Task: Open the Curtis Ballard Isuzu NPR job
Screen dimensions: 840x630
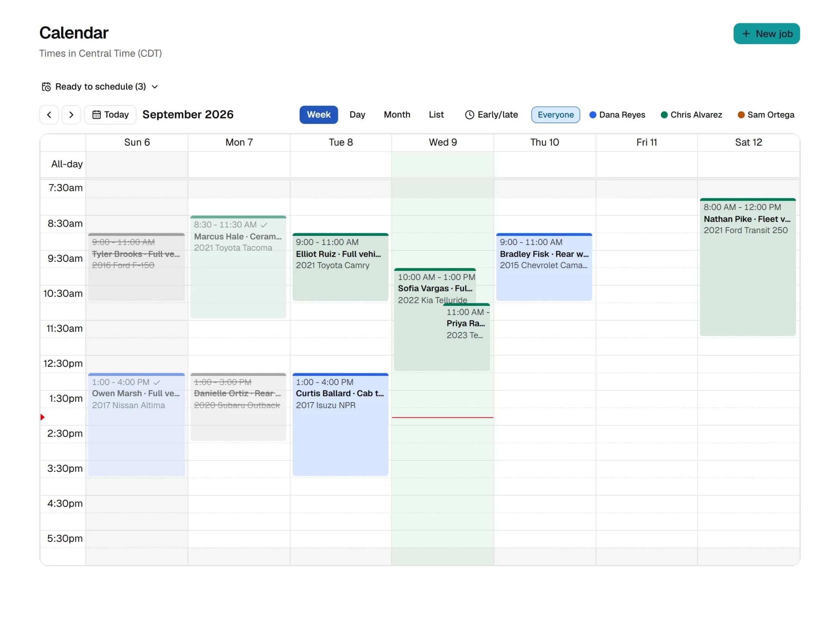Action: click(x=340, y=424)
